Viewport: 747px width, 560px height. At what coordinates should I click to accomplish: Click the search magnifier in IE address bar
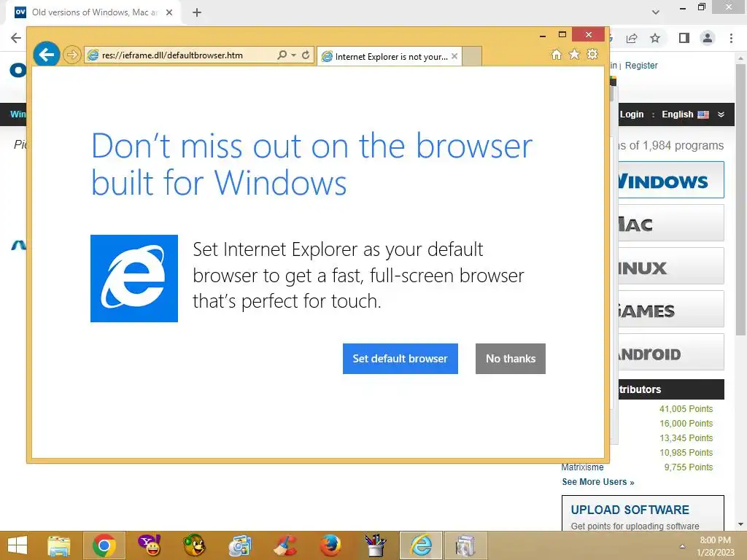pos(282,55)
